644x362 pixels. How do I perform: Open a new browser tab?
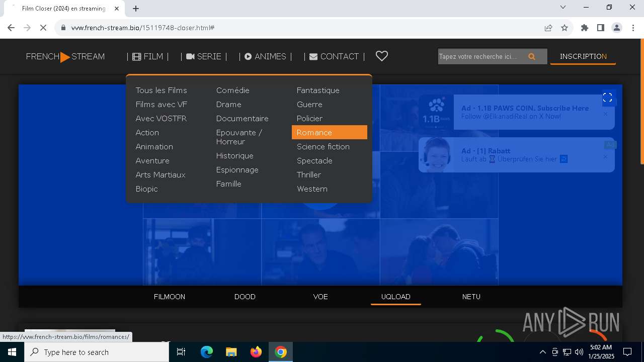(x=136, y=9)
